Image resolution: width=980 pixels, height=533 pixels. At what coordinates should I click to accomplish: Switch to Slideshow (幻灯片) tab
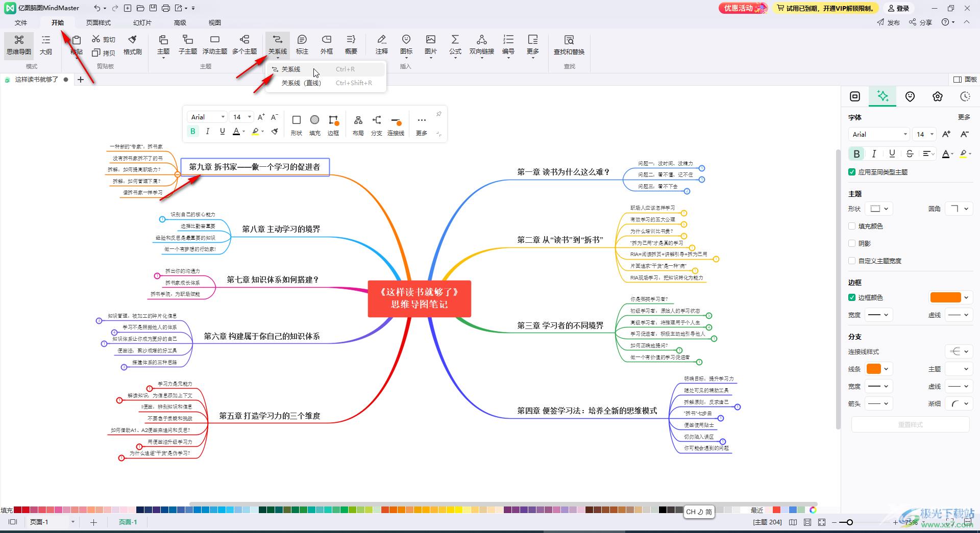point(142,22)
